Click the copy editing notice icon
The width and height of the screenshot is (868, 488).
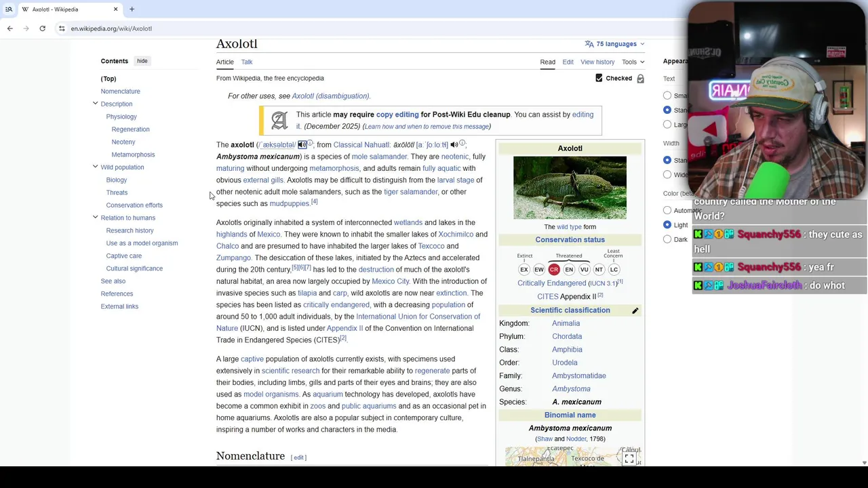point(279,121)
